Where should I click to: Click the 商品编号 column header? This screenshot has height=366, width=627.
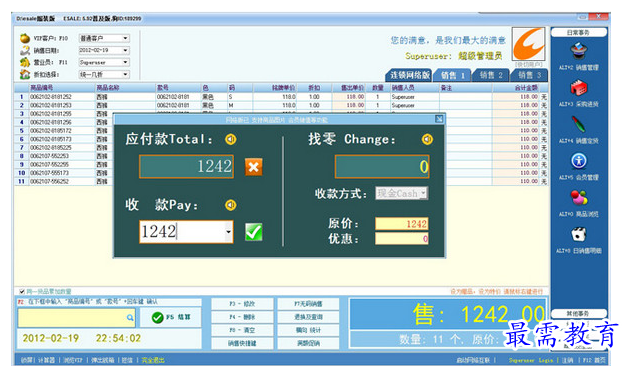(x=42, y=88)
